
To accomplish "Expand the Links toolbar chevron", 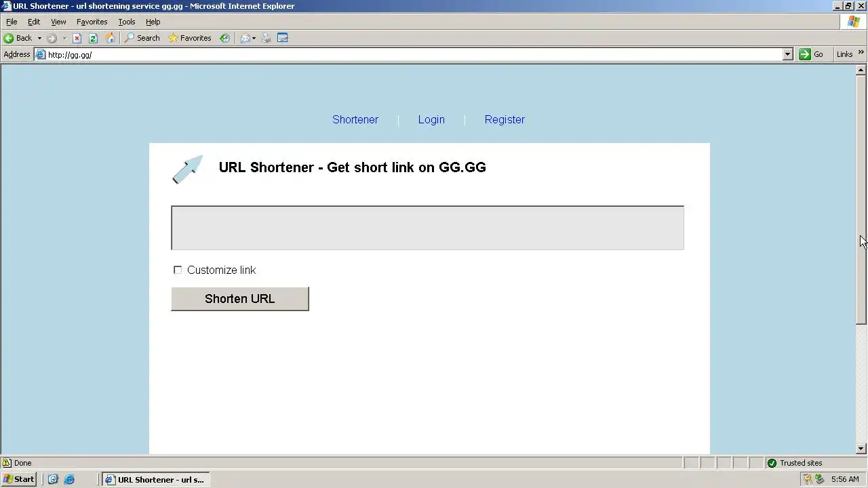I will (861, 54).
